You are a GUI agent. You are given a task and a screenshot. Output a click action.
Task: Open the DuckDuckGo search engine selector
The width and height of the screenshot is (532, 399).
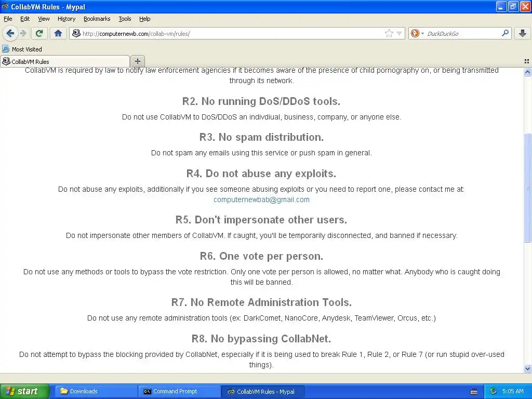point(417,33)
